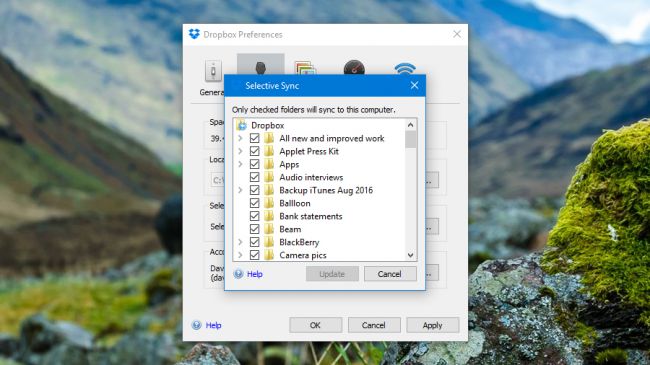Cancel the Selective Sync dialog

click(x=390, y=274)
